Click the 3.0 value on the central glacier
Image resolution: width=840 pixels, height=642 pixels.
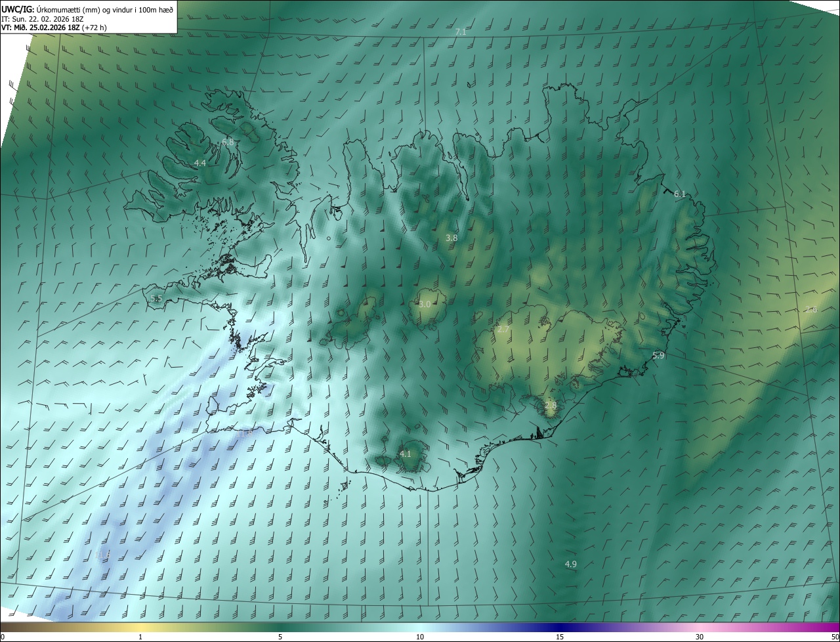[x=425, y=304]
